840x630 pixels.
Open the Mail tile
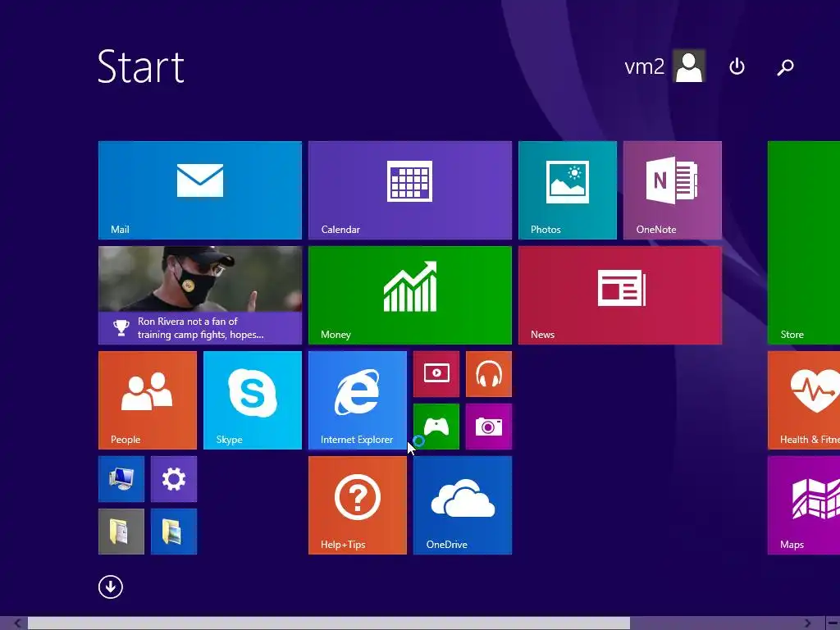coord(200,190)
